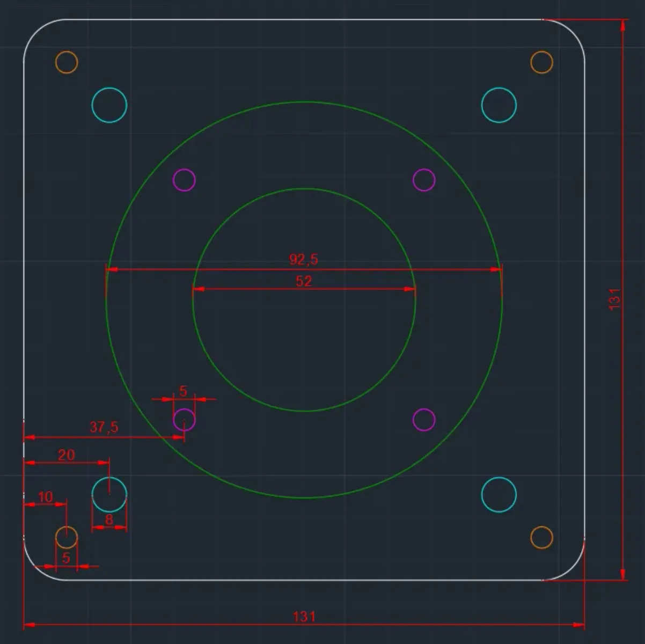Select the 37,5 offset dimension text
Image resolution: width=645 pixels, height=644 pixels.
coord(104,427)
